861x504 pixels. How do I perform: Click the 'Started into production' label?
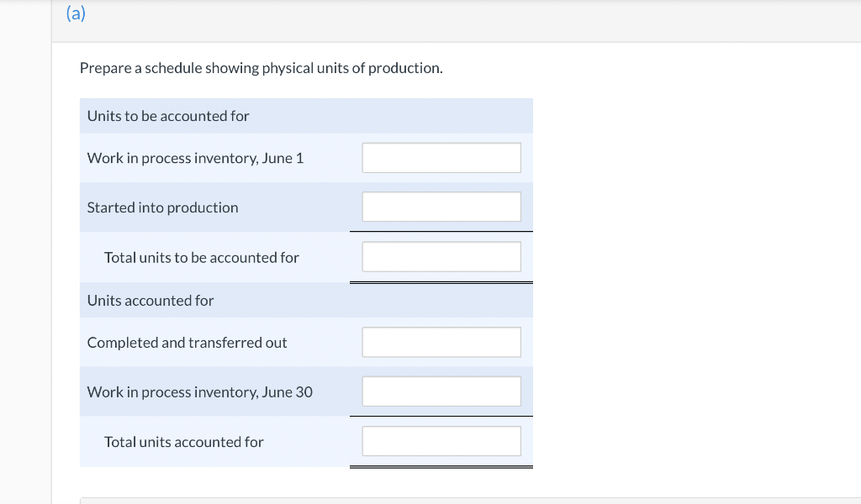(162, 207)
